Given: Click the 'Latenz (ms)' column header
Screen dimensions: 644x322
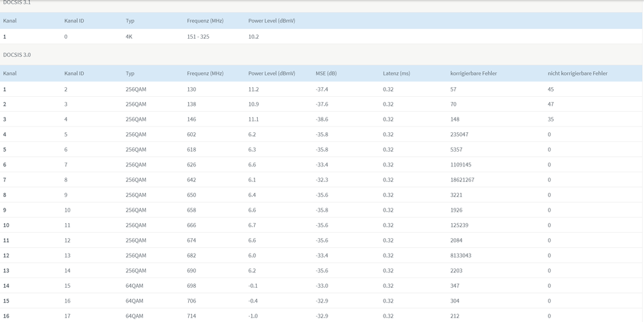Looking at the screenshot, I should click(396, 74).
